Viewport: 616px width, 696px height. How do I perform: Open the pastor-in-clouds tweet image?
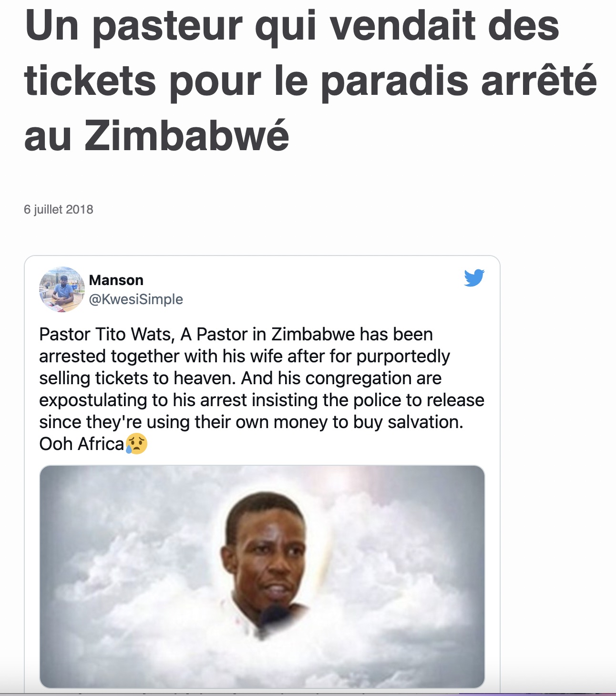(x=262, y=577)
